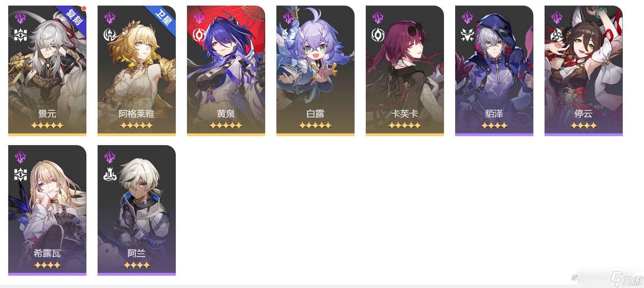Select the 阿兰 character portrait
This screenshot has height=288, width=644.
click(137, 210)
